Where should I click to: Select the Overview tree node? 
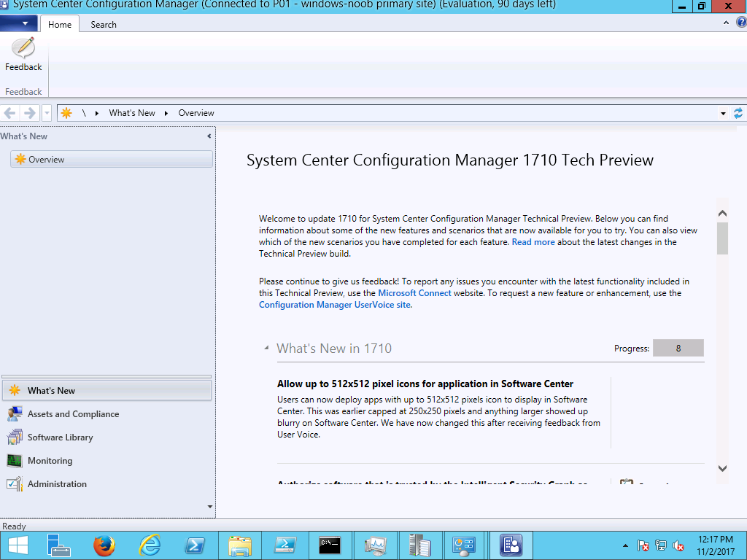pyautogui.click(x=112, y=159)
